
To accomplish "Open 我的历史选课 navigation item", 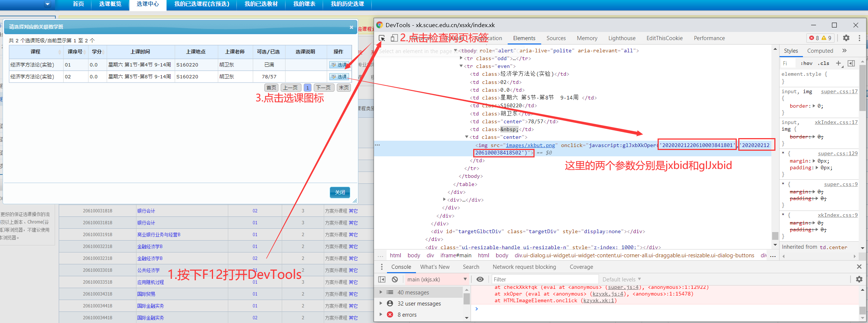I will tap(347, 4).
